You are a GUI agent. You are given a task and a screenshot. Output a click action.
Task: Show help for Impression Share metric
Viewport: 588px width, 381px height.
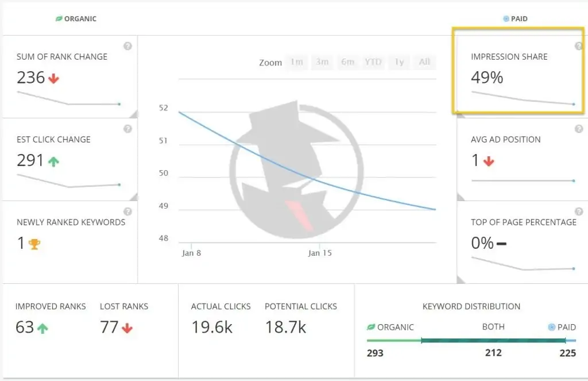coord(578,46)
